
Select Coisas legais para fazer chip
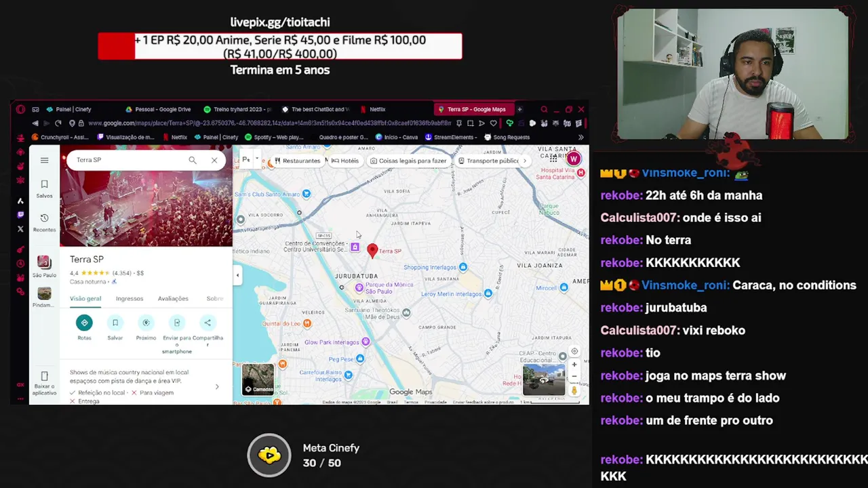(408, 161)
